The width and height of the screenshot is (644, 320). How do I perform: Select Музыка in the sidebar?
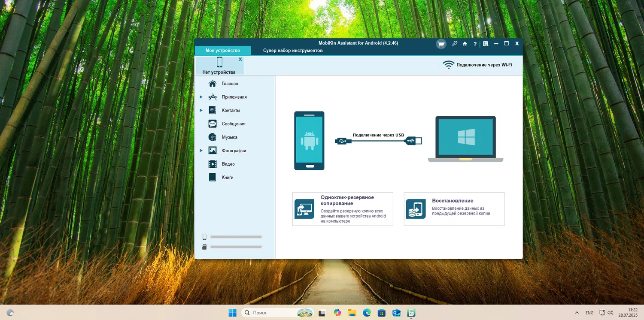(229, 137)
